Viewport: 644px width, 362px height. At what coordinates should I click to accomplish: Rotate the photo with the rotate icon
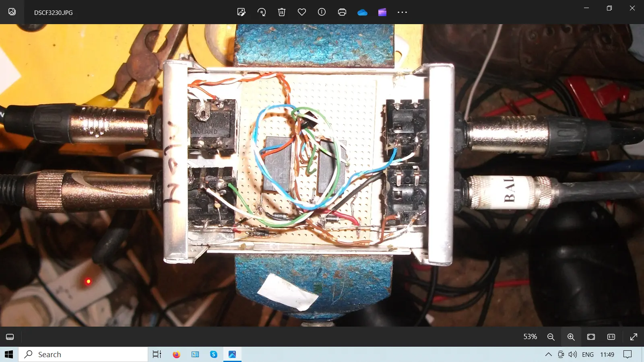(x=262, y=12)
